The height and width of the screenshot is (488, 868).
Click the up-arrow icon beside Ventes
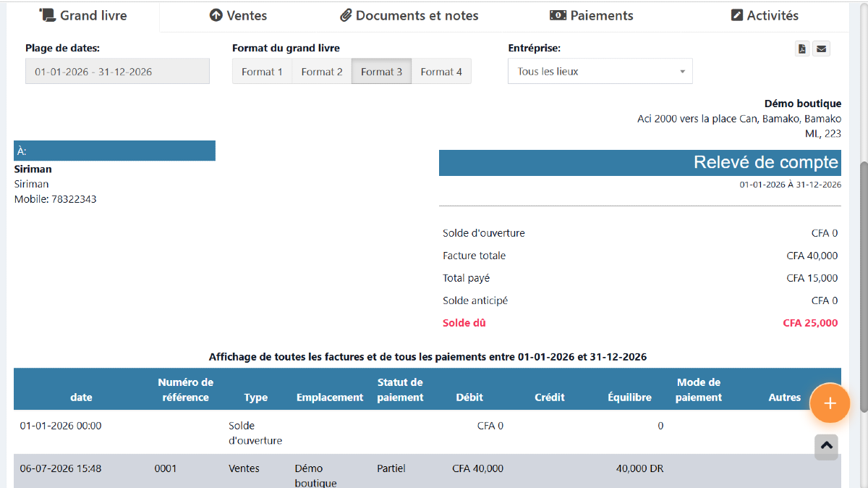pos(216,15)
